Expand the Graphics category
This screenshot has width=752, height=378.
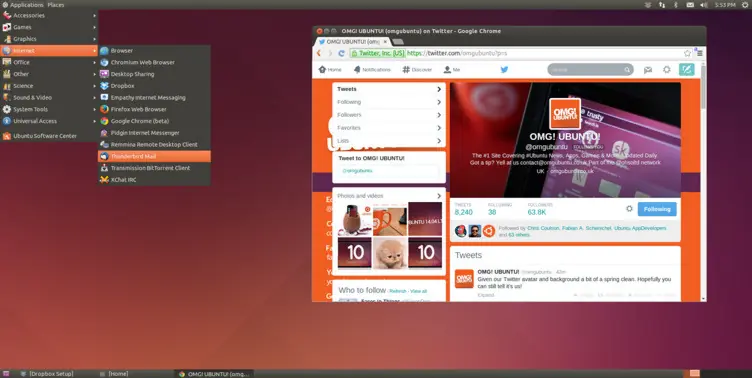click(x=49, y=39)
